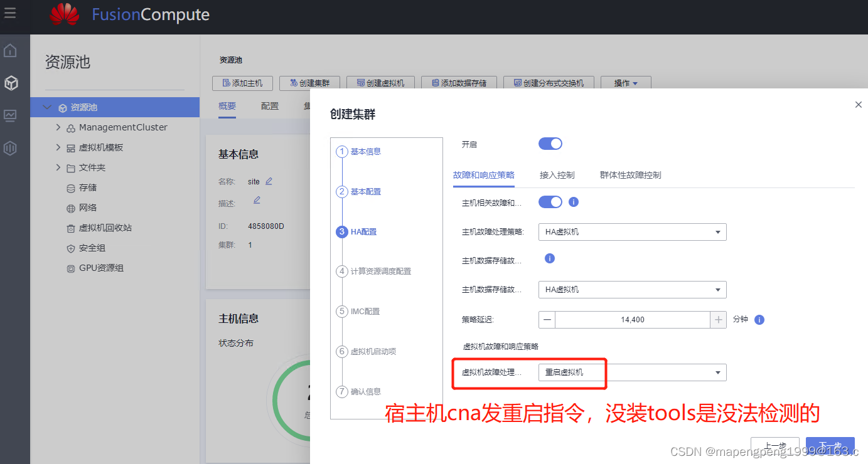
Task: Click the 创建分布式交换机 button
Action: tap(549, 83)
